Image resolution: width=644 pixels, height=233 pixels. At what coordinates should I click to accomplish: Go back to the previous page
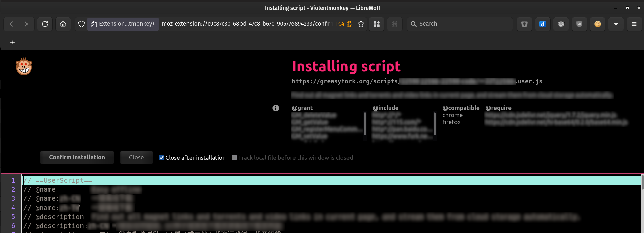(11, 24)
